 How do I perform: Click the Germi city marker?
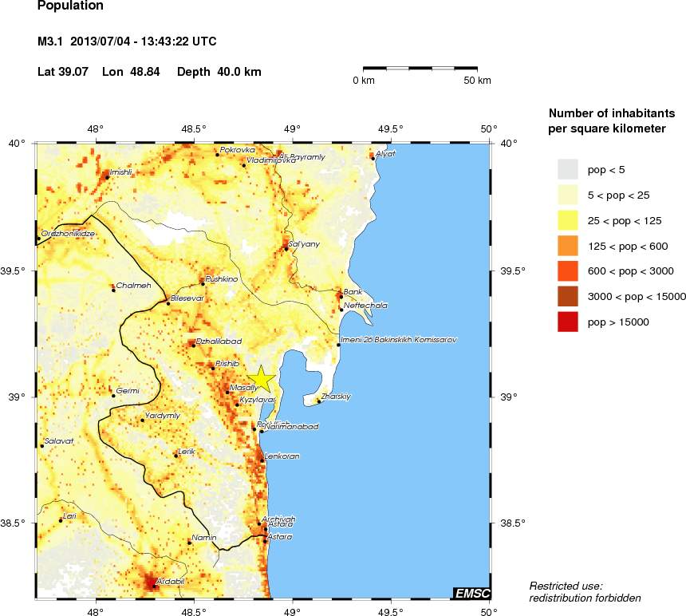pos(113,395)
